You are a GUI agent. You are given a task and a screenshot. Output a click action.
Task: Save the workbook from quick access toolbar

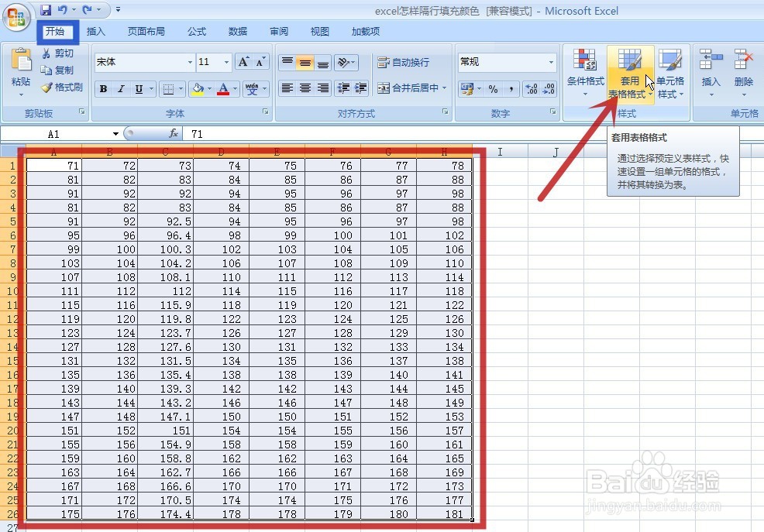click(x=46, y=9)
